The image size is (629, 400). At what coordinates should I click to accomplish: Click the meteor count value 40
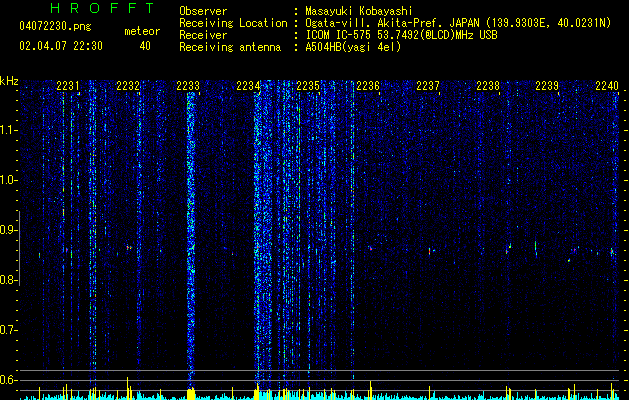145,46
